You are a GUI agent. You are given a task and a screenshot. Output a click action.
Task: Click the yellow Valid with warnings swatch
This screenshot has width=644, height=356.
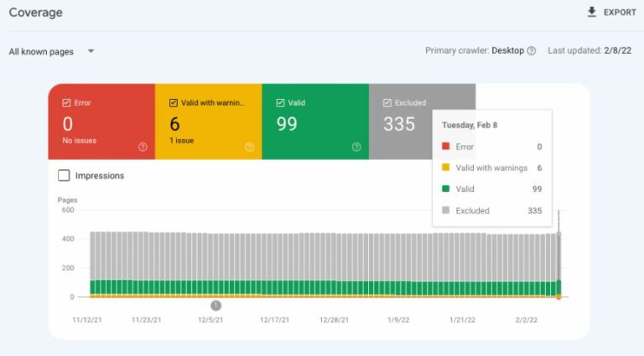point(445,168)
